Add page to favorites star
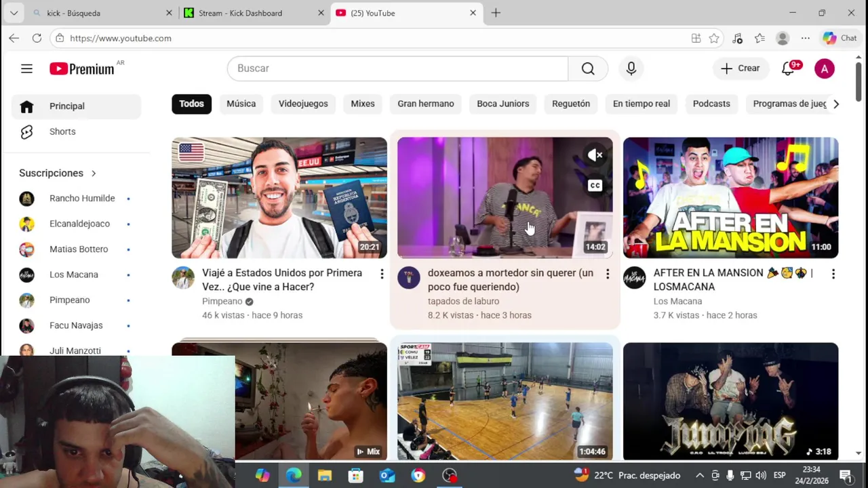Image resolution: width=868 pixels, height=488 pixels. tap(714, 38)
